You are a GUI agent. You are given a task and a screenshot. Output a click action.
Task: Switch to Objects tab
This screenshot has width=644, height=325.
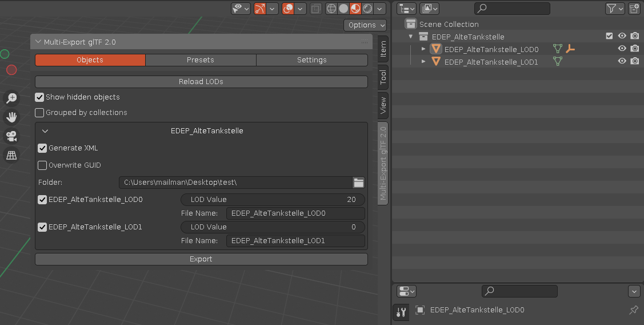(90, 60)
